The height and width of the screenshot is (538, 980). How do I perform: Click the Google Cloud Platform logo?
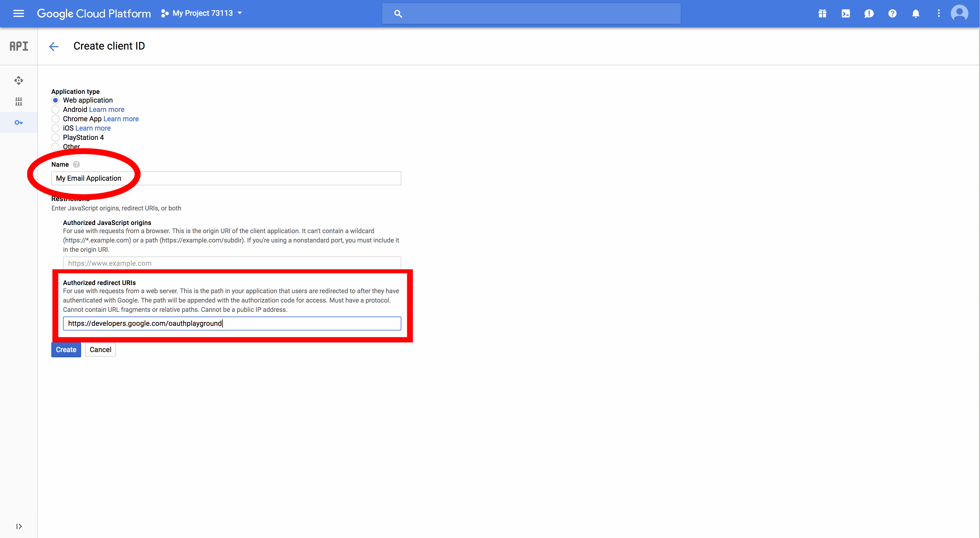(x=94, y=13)
